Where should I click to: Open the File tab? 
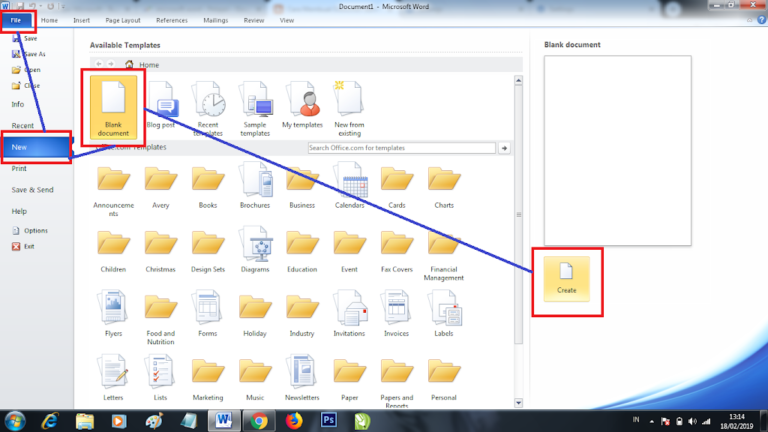tap(17, 19)
